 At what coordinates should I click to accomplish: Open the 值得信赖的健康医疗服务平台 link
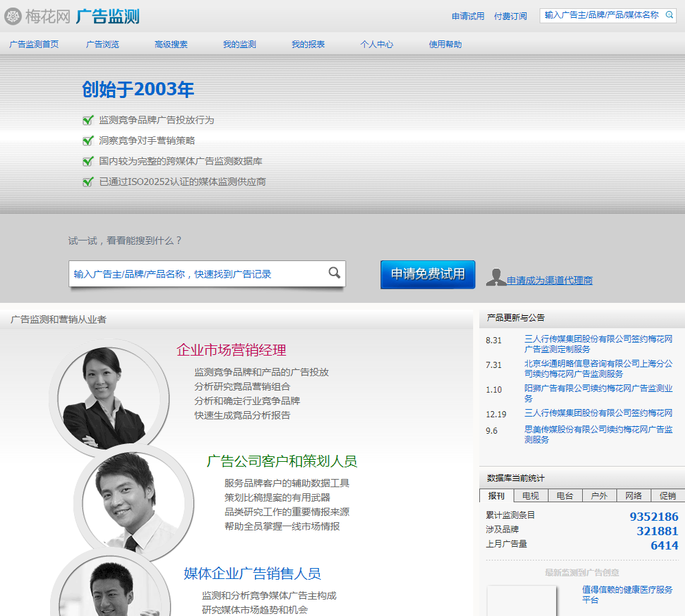pos(627,595)
